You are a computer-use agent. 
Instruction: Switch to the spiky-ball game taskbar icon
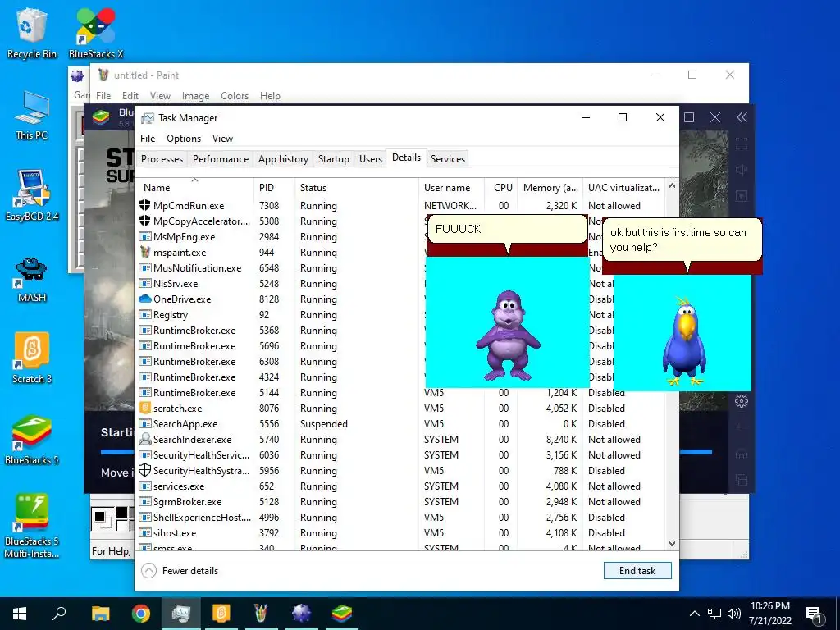point(301,614)
